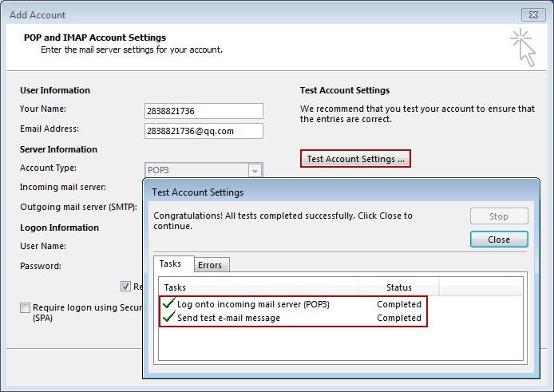The width and height of the screenshot is (554, 392).
Task: Click the Test Account Settings dialog title bar
Action: click(x=319, y=192)
